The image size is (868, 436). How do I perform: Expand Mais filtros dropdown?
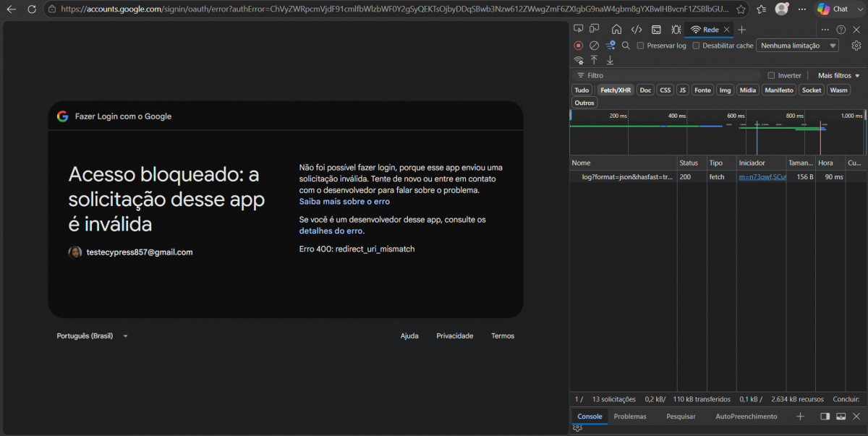point(839,75)
